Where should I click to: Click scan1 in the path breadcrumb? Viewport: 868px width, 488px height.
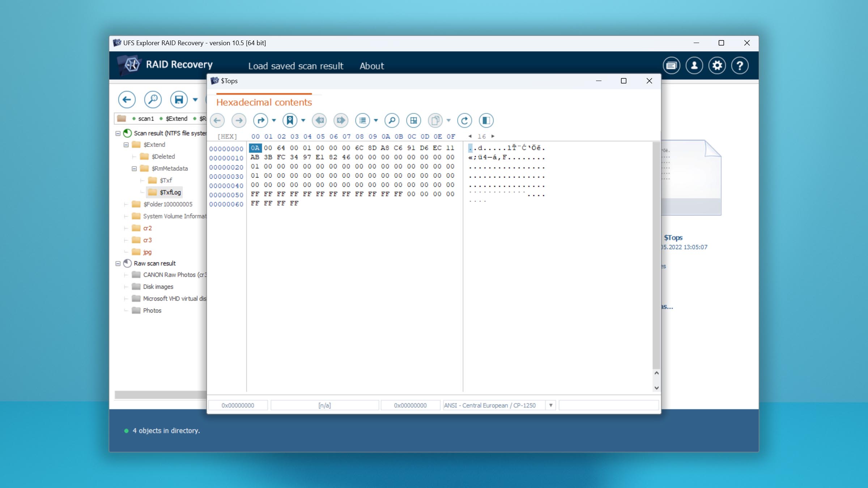(x=146, y=119)
